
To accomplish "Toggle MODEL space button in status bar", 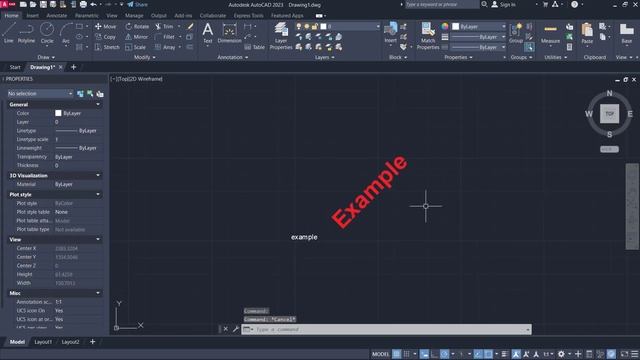I will 380,354.
